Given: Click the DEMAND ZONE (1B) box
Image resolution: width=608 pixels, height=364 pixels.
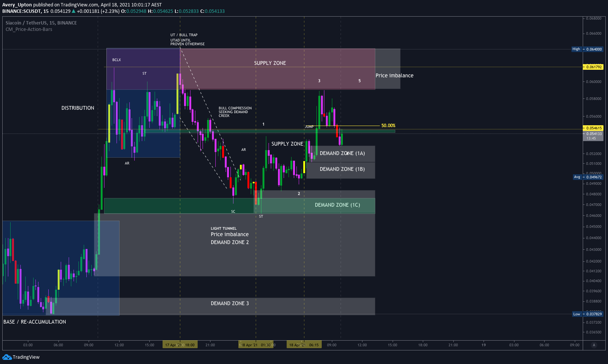Looking at the screenshot, I should (x=341, y=170).
